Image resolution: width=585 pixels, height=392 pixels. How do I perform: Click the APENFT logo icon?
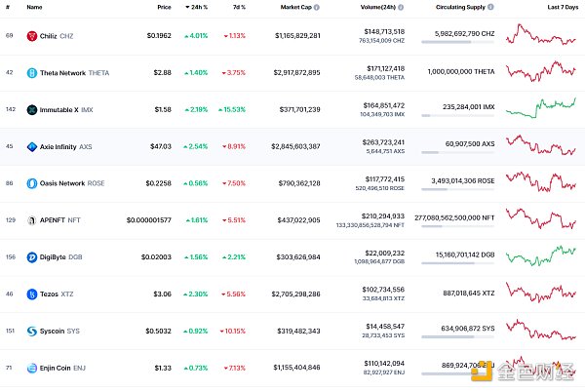pos(32,220)
